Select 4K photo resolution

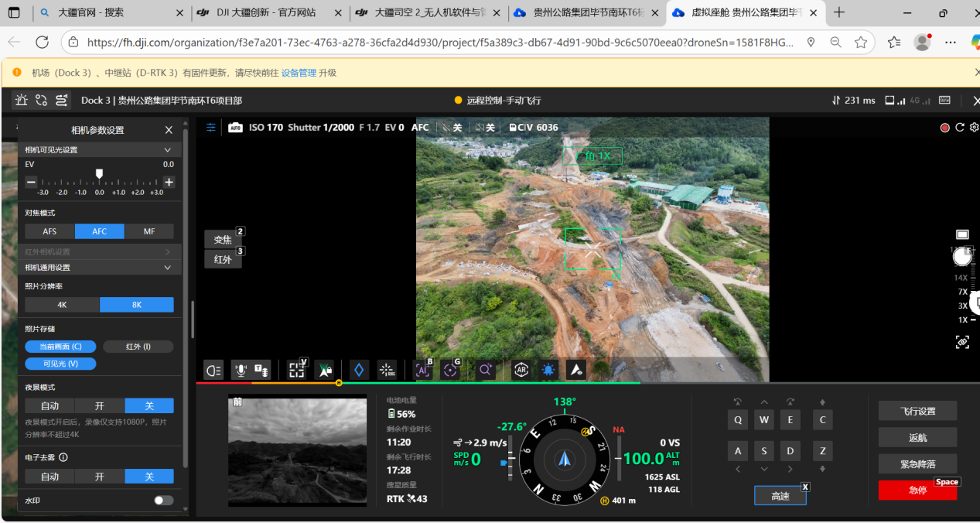pos(62,305)
